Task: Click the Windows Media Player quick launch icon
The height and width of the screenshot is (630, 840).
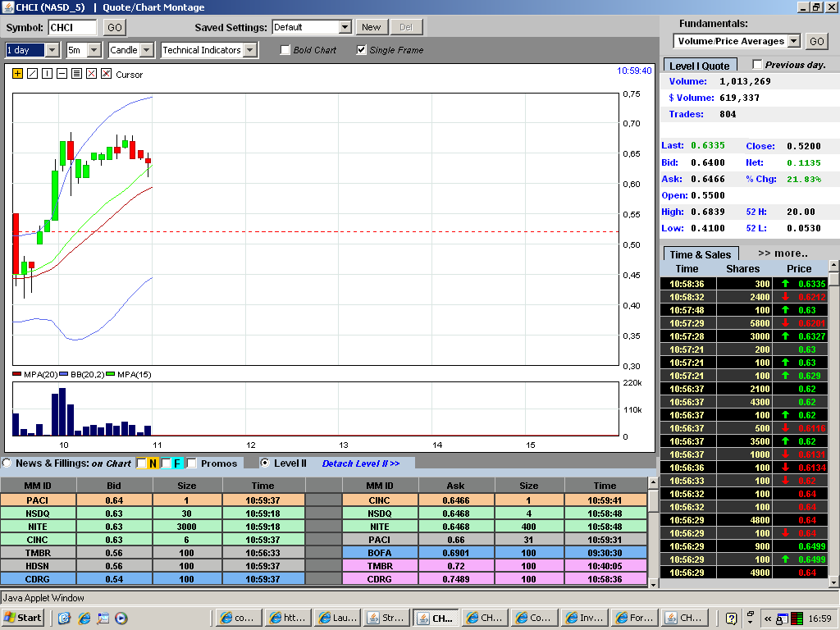Action: click(x=121, y=619)
